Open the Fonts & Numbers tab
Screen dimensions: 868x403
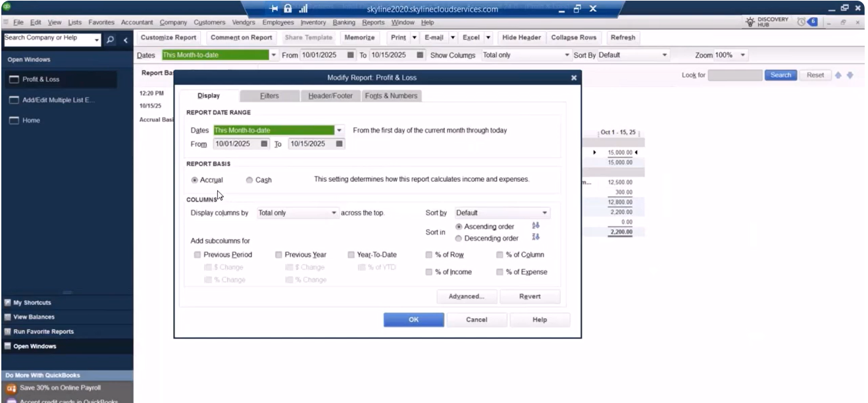391,96
